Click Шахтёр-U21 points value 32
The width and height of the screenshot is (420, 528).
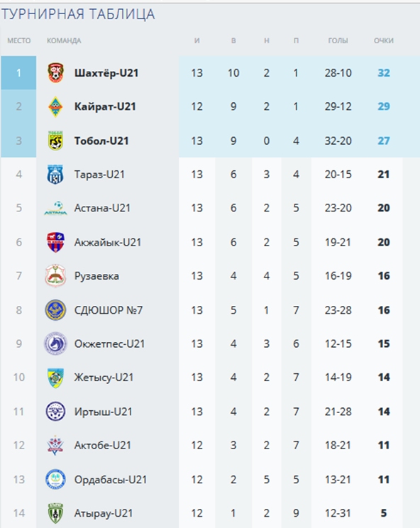pos(384,72)
